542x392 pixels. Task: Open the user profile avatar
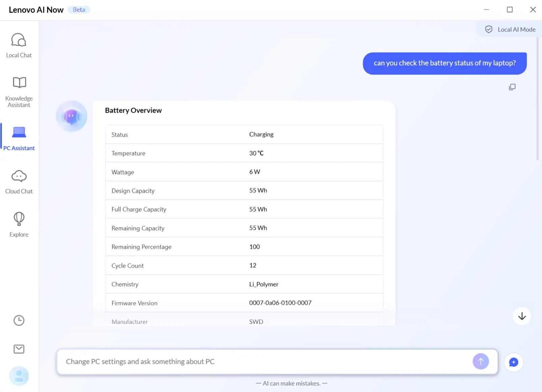[19, 376]
